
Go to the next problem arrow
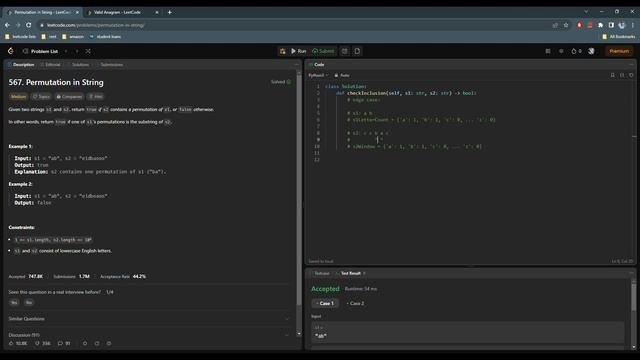(77, 51)
